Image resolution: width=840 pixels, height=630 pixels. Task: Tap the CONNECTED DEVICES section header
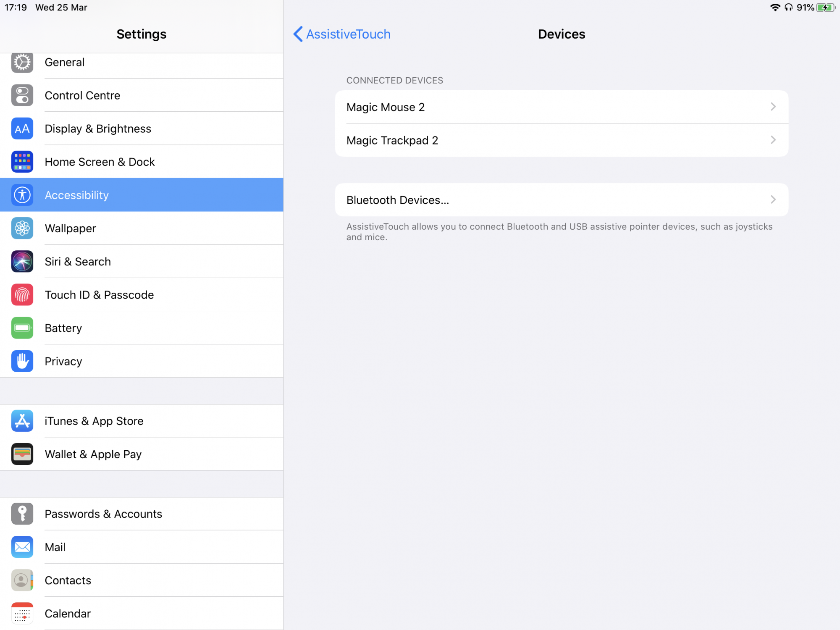pyautogui.click(x=394, y=80)
